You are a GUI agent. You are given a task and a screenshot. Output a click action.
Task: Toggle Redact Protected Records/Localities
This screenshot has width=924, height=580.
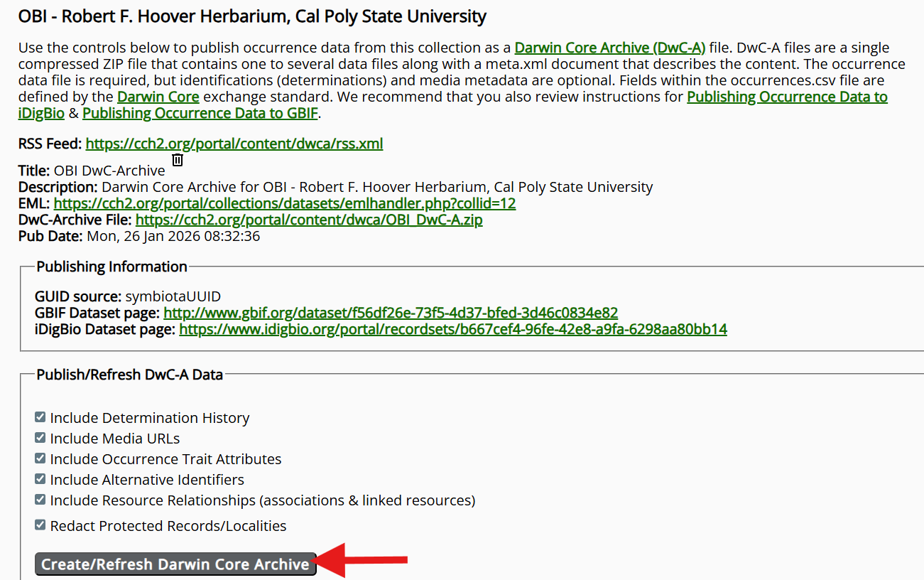pos(40,525)
